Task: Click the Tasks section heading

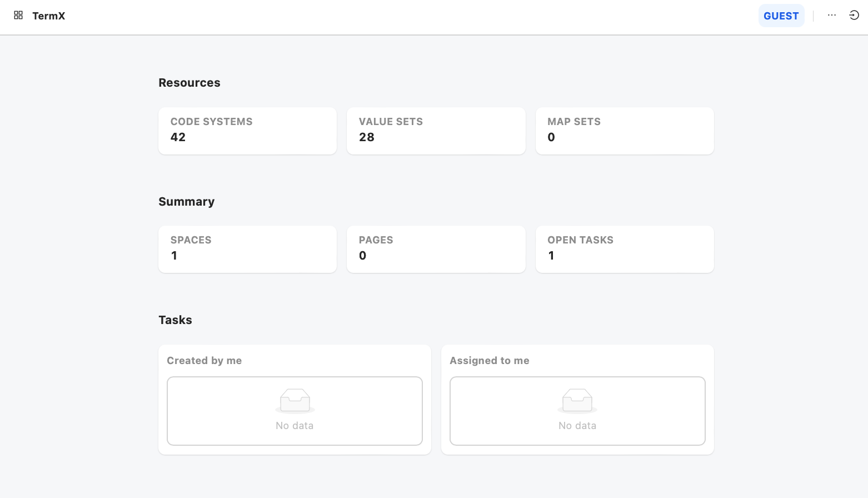Action: 175,320
